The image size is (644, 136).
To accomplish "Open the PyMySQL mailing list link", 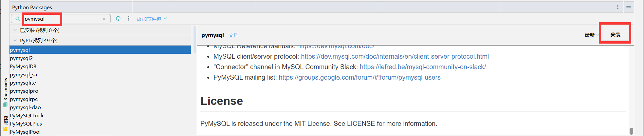I will coord(359,78).
